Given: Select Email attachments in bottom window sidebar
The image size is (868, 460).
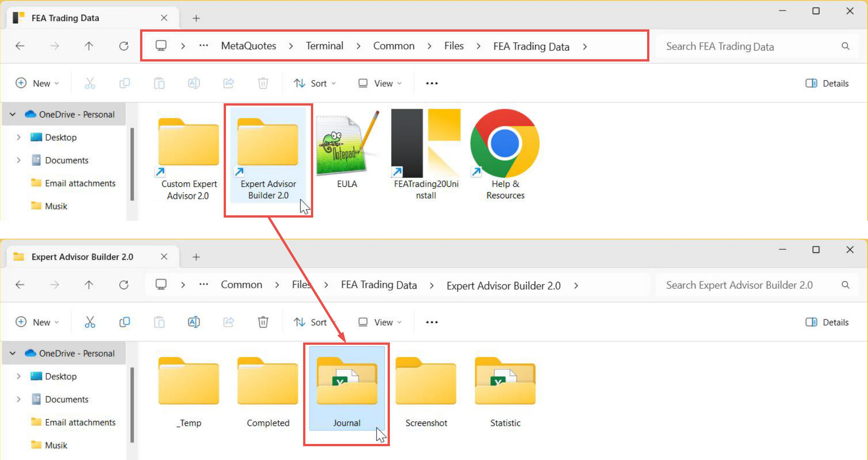Looking at the screenshot, I should [73, 422].
